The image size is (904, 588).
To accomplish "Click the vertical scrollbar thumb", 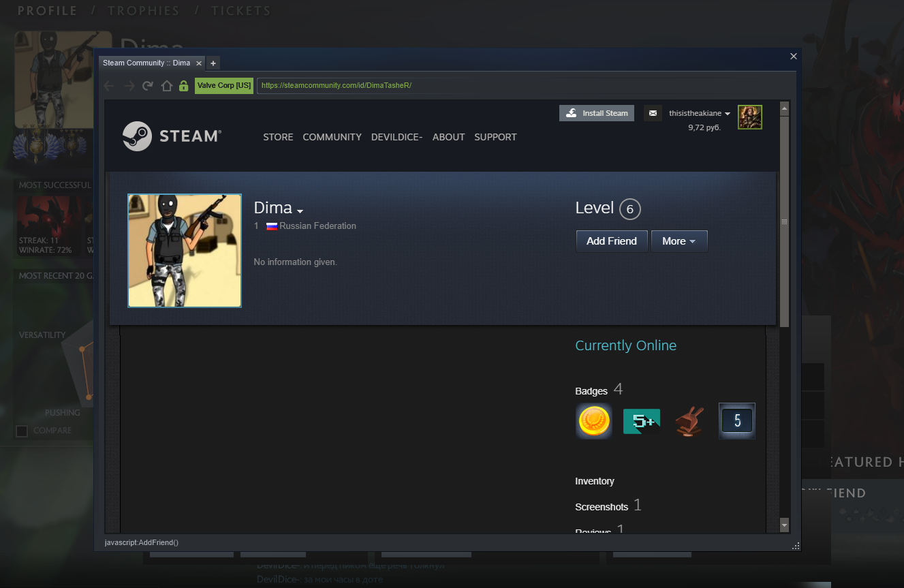I will (x=784, y=221).
